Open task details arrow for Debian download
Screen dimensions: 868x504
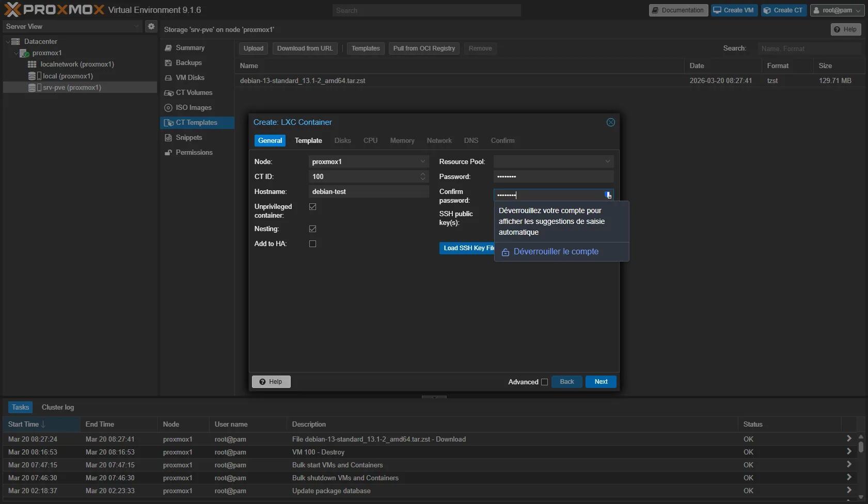848,439
